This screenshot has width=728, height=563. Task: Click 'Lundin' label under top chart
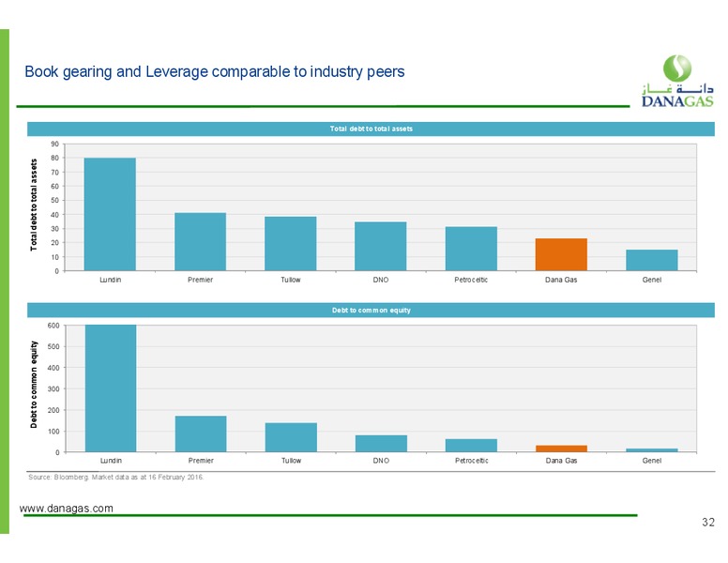111,280
